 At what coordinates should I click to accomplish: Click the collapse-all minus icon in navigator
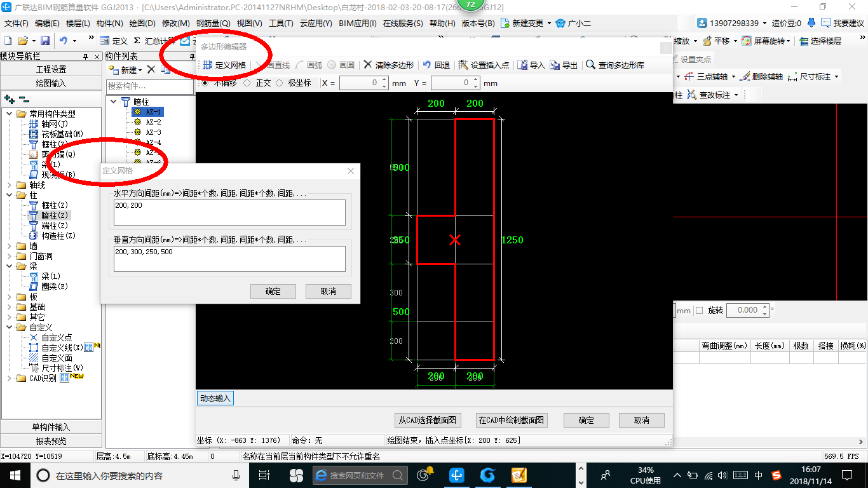[x=24, y=99]
